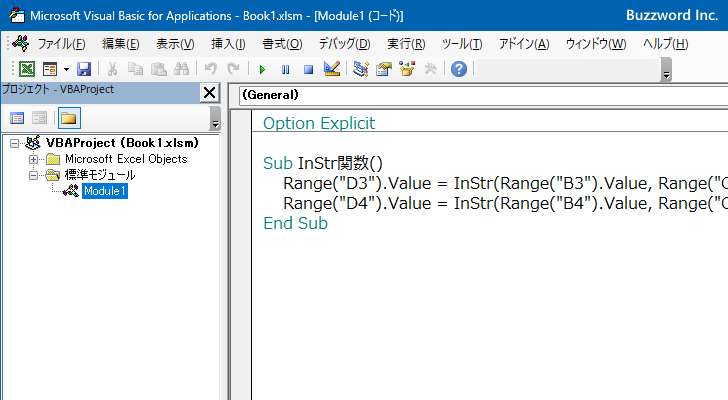Select Module1 in the project tree
The width and height of the screenshot is (728, 400).
(x=105, y=191)
